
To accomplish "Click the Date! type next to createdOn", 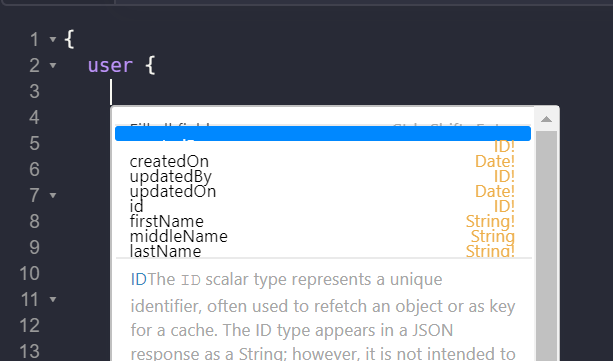I will 495,161.
